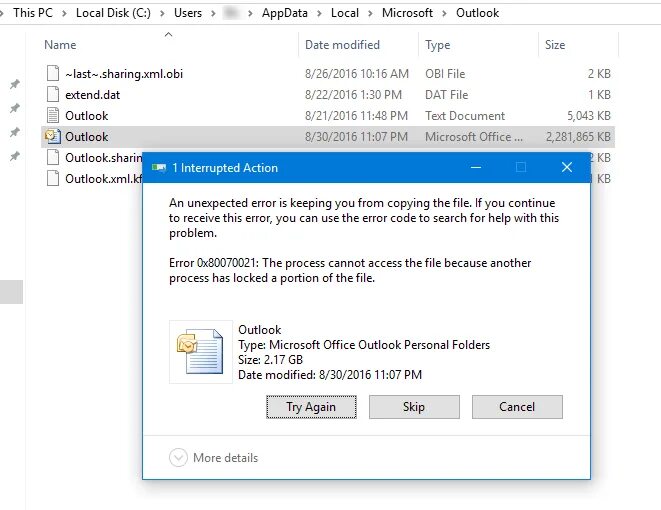Cancel the copy operation

pos(517,407)
